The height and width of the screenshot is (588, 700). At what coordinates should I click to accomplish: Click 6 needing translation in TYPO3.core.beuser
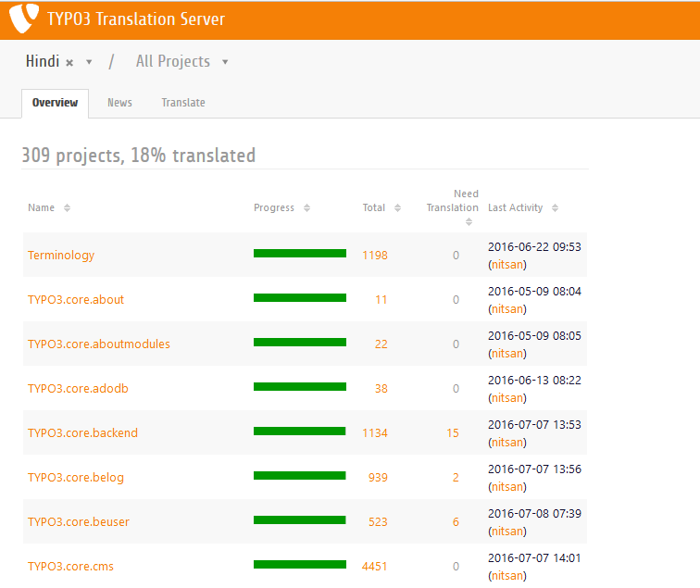point(456,522)
